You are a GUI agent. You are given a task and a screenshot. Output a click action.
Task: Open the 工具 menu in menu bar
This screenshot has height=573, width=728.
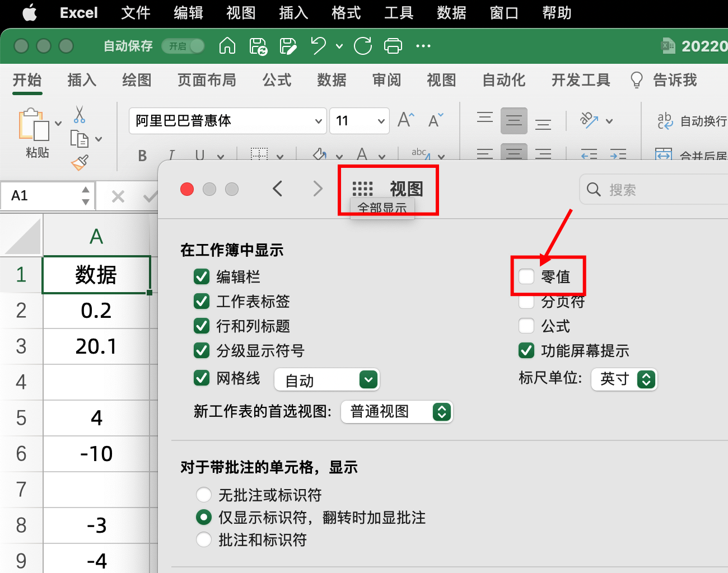coord(399,13)
